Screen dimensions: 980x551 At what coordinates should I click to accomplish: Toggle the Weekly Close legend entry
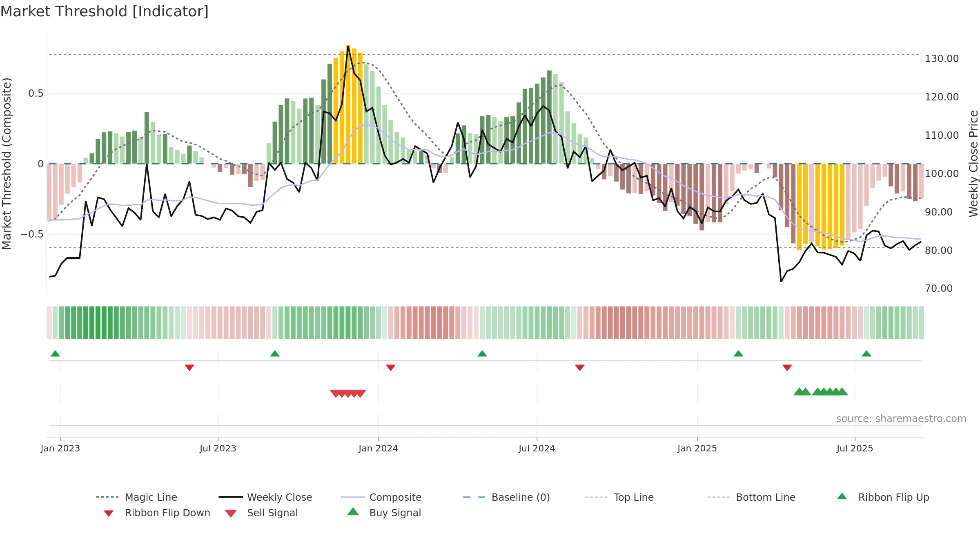(265, 497)
